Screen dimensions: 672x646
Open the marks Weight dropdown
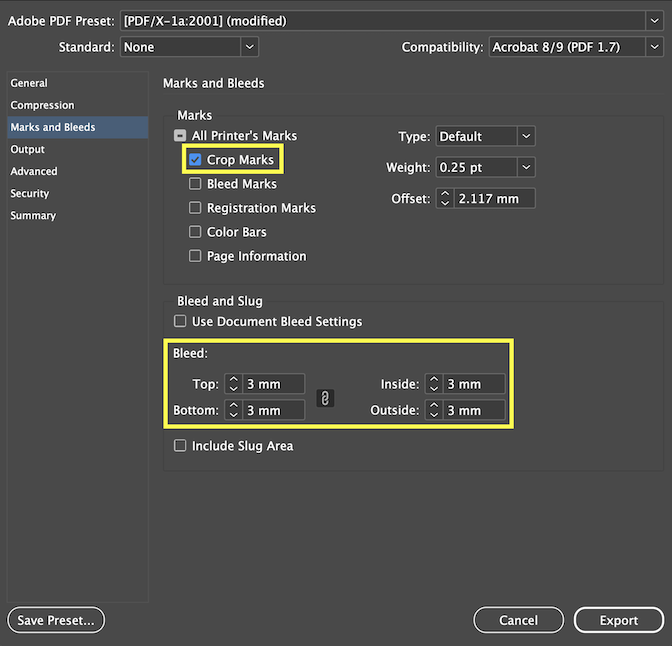pyautogui.click(x=485, y=167)
